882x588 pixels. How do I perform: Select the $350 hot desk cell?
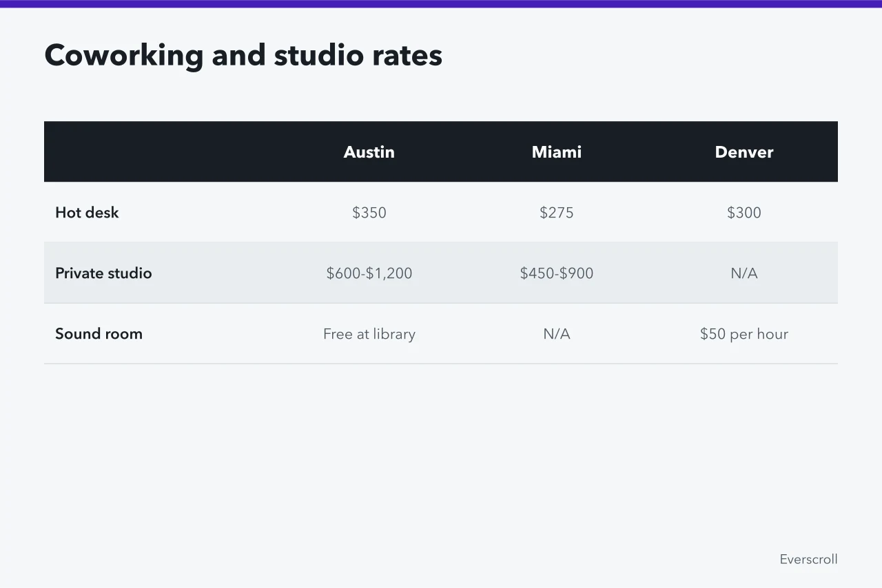pos(369,213)
